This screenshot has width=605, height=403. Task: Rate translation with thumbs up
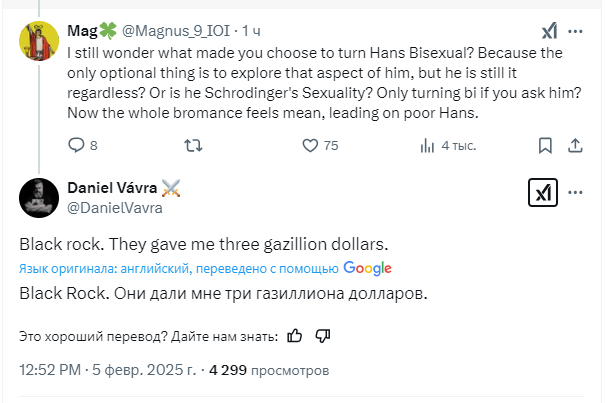click(x=295, y=336)
